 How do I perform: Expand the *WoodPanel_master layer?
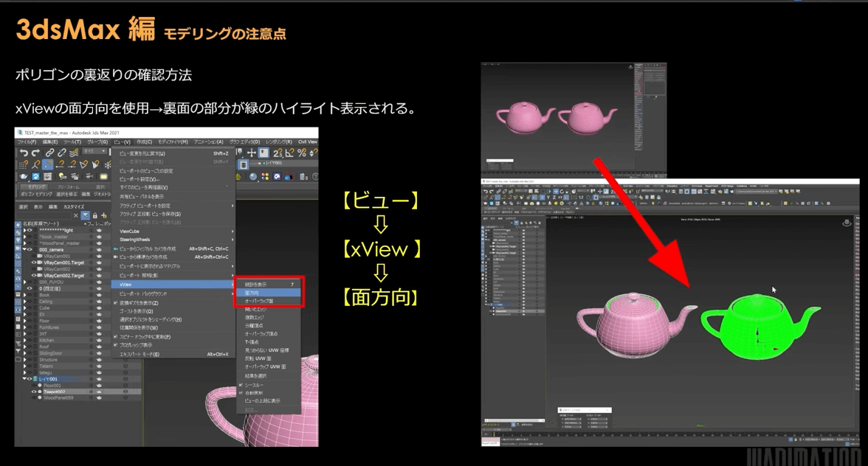point(24,243)
